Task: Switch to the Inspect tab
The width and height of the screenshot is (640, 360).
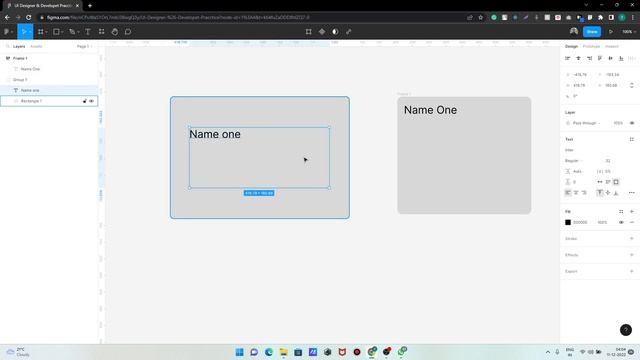Action: click(x=611, y=47)
